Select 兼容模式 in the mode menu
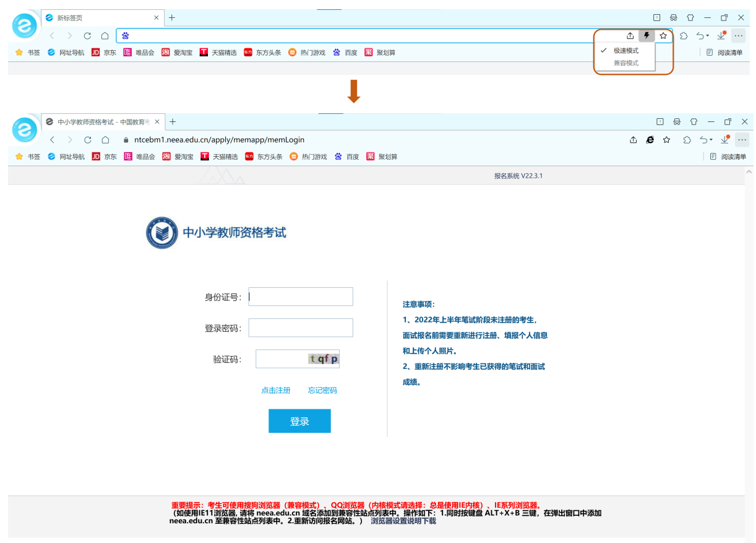Image resolution: width=756 pixels, height=543 pixels. tap(625, 63)
